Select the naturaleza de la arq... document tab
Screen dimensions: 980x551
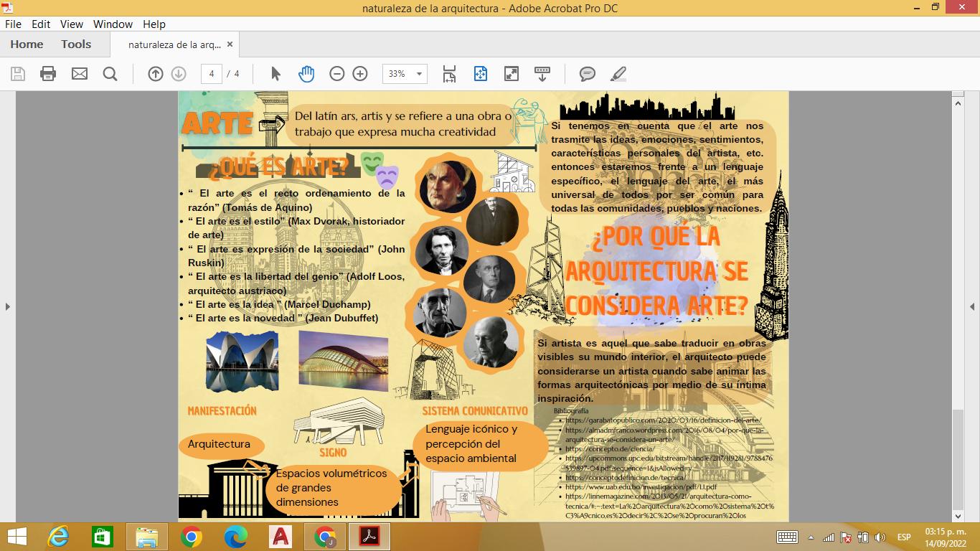tap(174, 44)
